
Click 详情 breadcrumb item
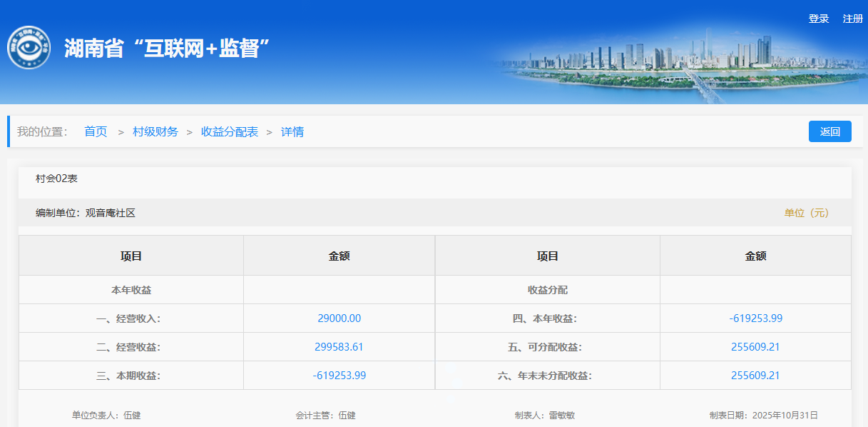click(x=292, y=131)
